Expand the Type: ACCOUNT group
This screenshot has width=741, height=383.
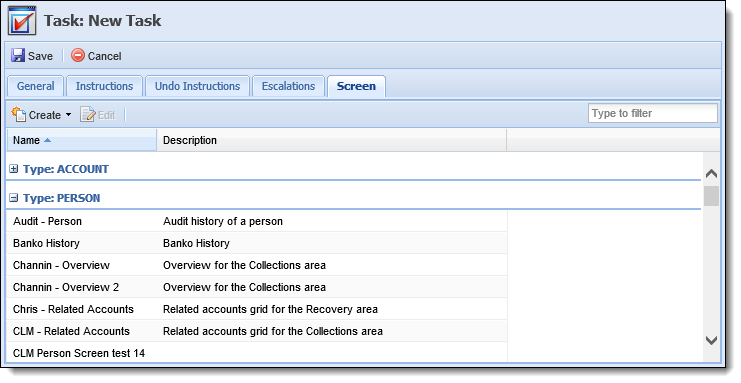pos(14,169)
